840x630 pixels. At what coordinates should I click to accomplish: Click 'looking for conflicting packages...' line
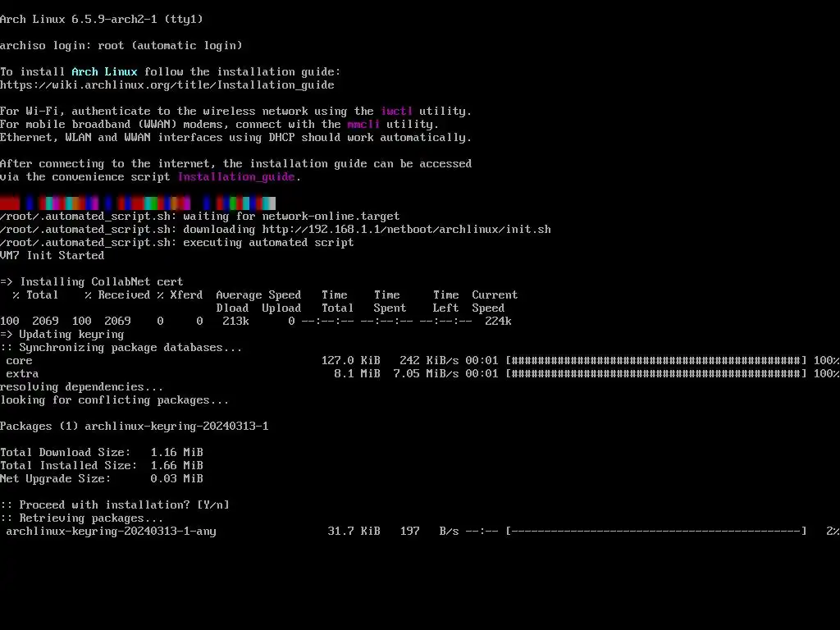[115, 399]
